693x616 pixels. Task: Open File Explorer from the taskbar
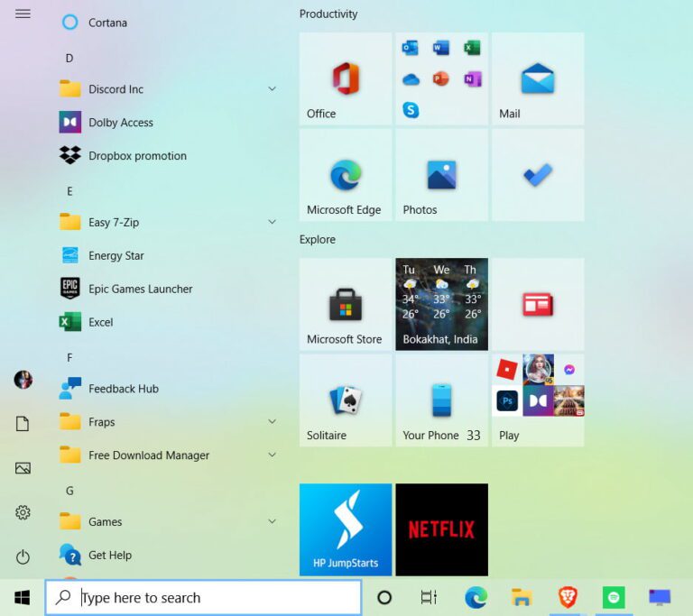(522, 597)
